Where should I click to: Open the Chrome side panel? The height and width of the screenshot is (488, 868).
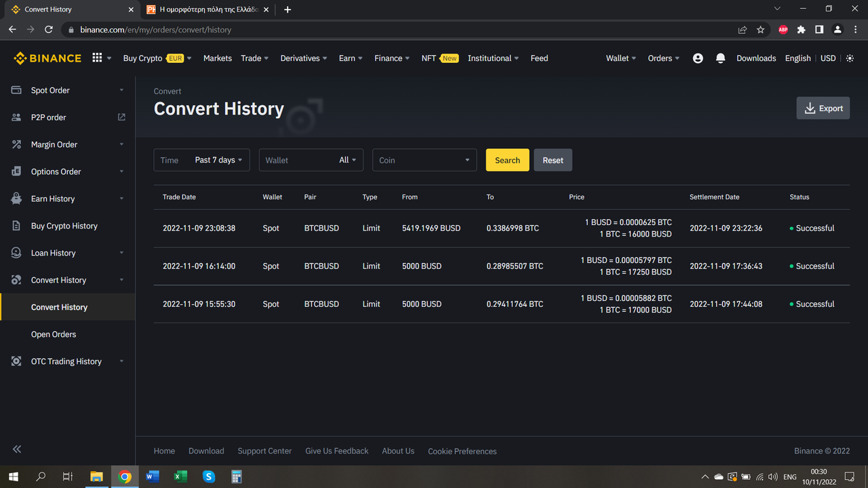(x=819, y=30)
